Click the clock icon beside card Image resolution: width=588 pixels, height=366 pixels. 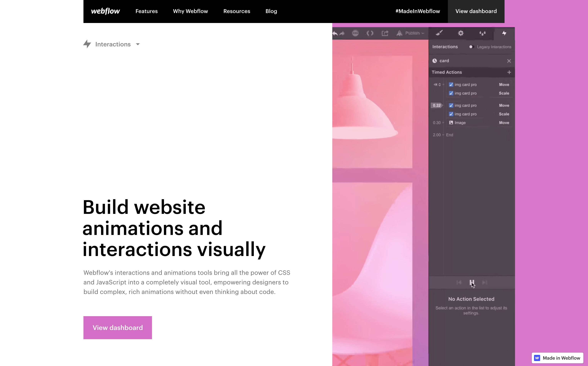click(x=434, y=61)
